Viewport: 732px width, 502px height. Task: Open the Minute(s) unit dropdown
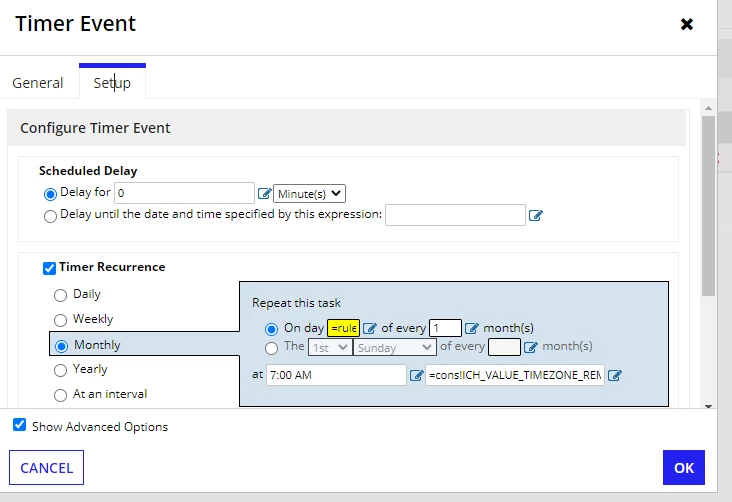click(310, 193)
